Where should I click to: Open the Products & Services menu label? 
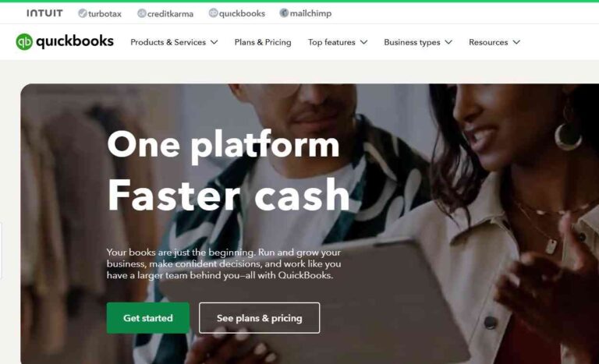[168, 42]
